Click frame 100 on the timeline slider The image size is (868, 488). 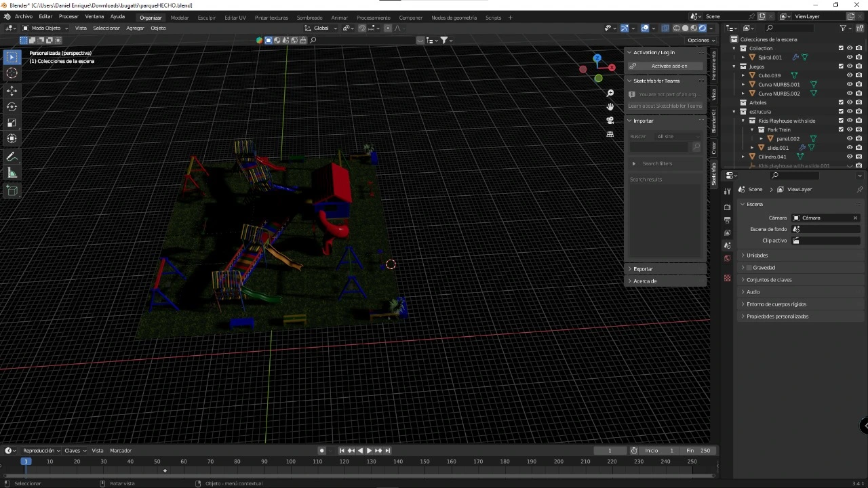pos(291,462)
